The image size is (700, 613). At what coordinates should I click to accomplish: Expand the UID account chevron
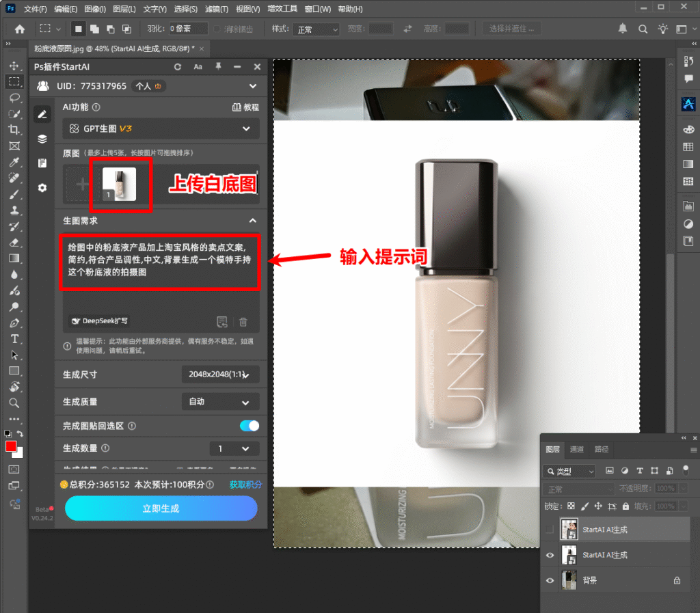253,86
